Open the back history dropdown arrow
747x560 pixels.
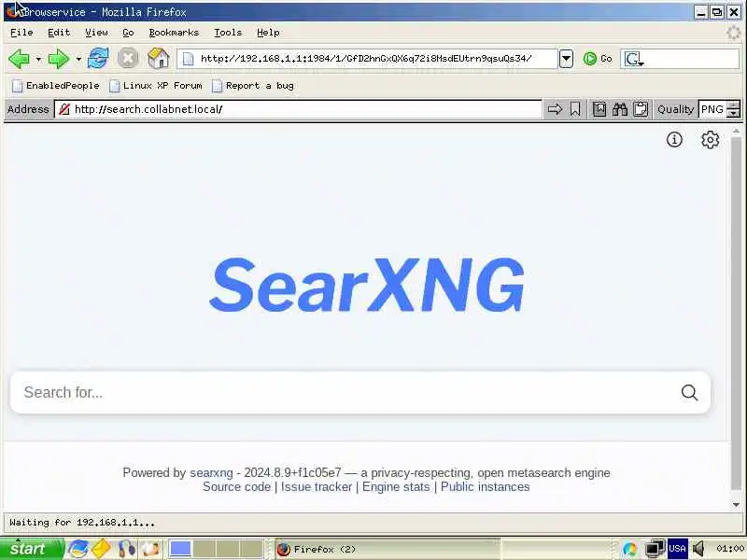(x=38, y=60)
